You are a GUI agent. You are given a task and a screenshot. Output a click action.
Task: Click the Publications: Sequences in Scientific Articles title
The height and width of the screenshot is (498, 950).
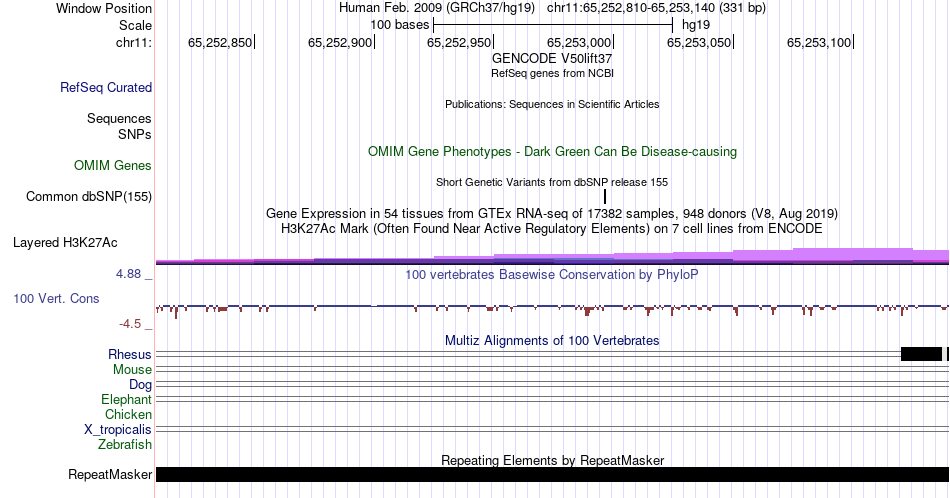click(552, 104)
